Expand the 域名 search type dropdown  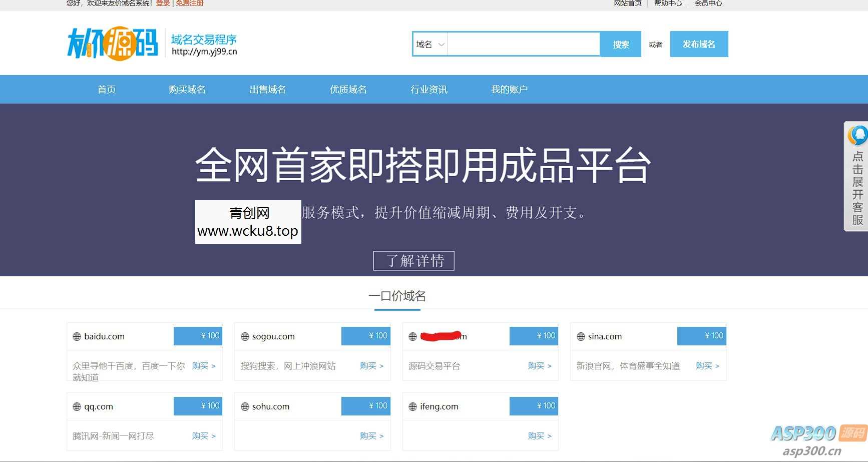pyautogui.click(x=429, y=44)
